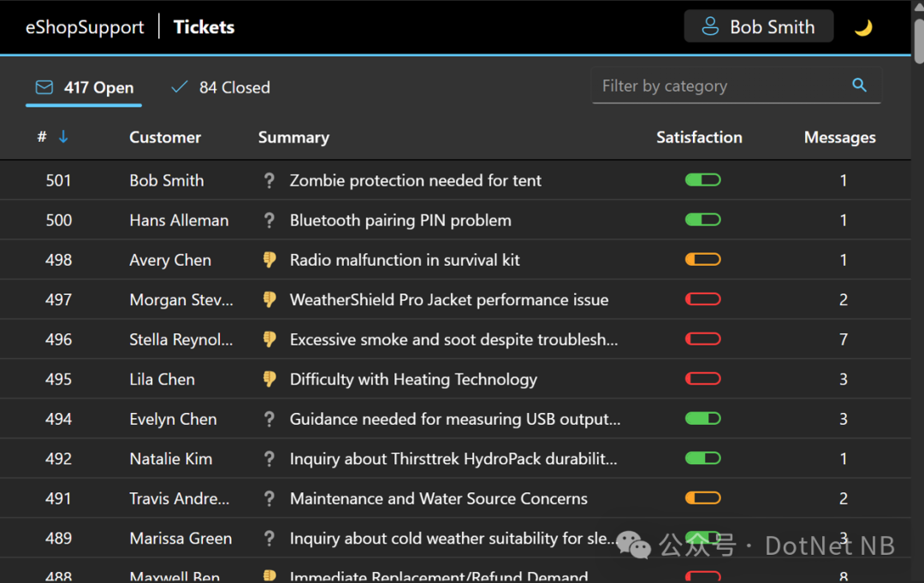Click the green satisfaction indicator for ticket 501
This screenshot has width=924, height=583.
(702, 180)
